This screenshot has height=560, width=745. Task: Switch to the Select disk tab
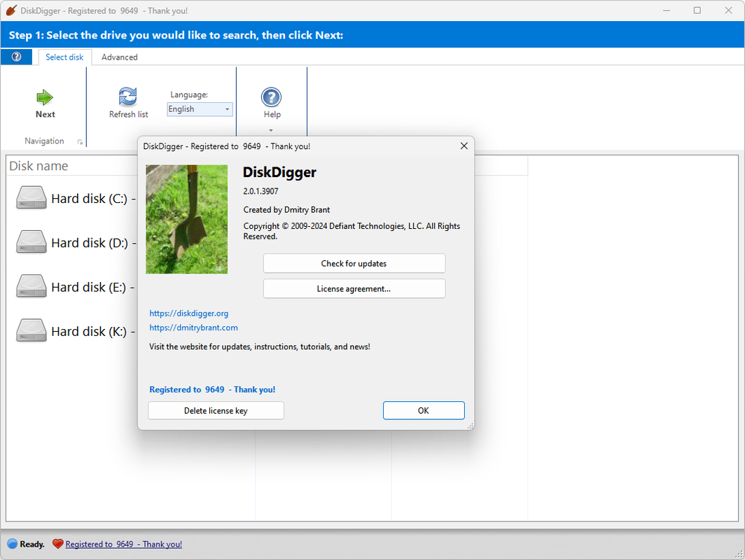pyautogui.click(x=64, y=57)
